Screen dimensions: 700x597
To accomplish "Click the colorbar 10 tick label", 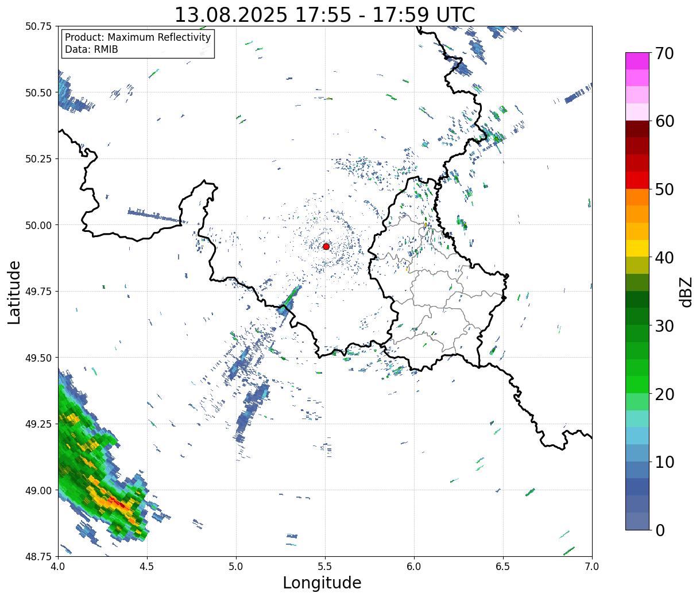I will (x=664, y=462).
